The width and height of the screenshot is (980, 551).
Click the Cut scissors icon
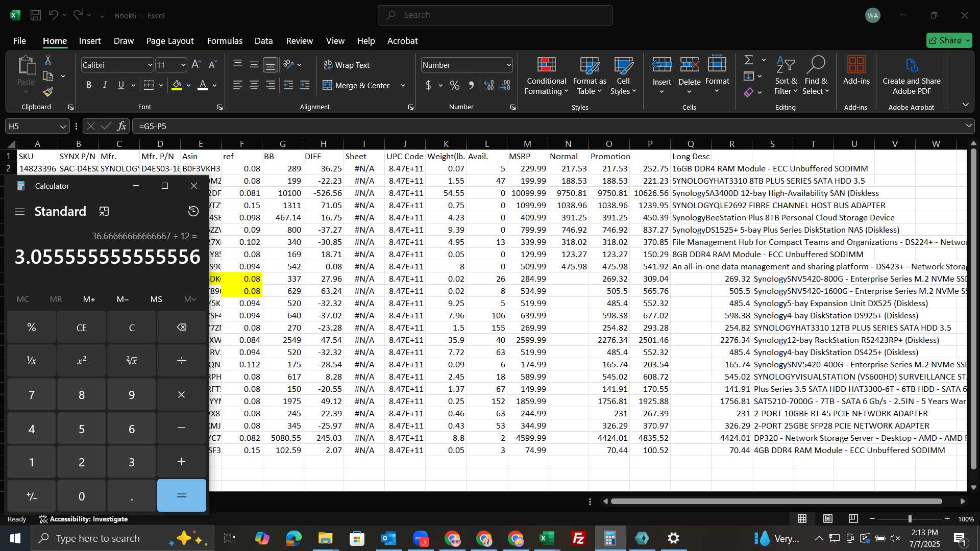(48, 60)
